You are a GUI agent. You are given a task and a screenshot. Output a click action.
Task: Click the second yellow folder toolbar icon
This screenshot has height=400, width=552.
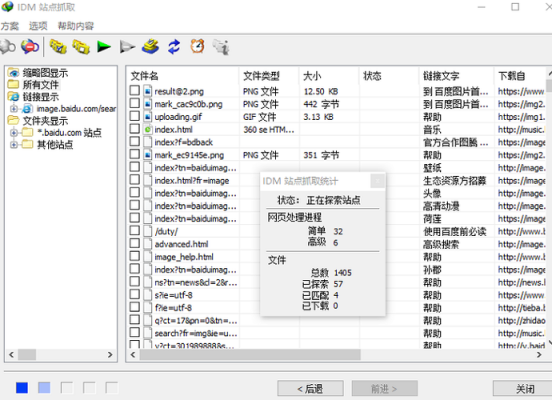(81, 46)
